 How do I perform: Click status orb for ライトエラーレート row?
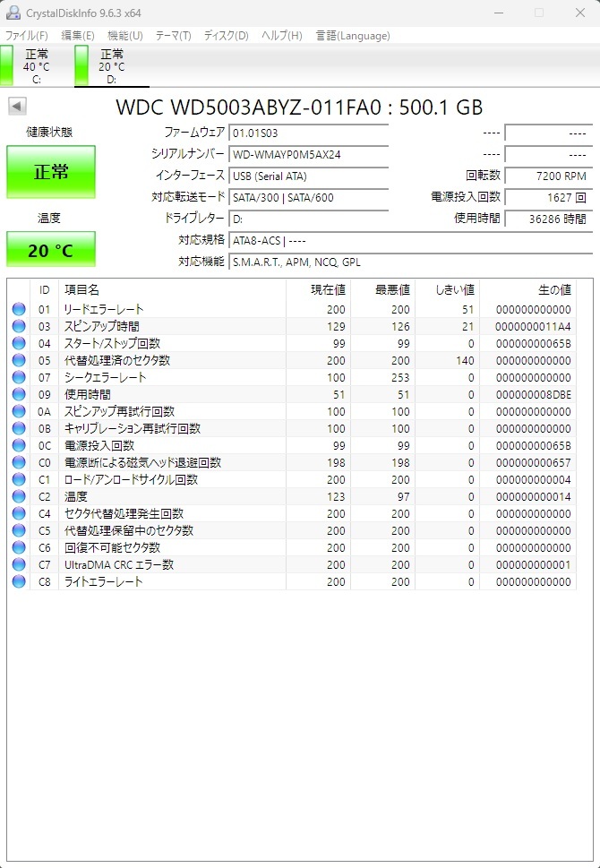(x=19, y=581)
